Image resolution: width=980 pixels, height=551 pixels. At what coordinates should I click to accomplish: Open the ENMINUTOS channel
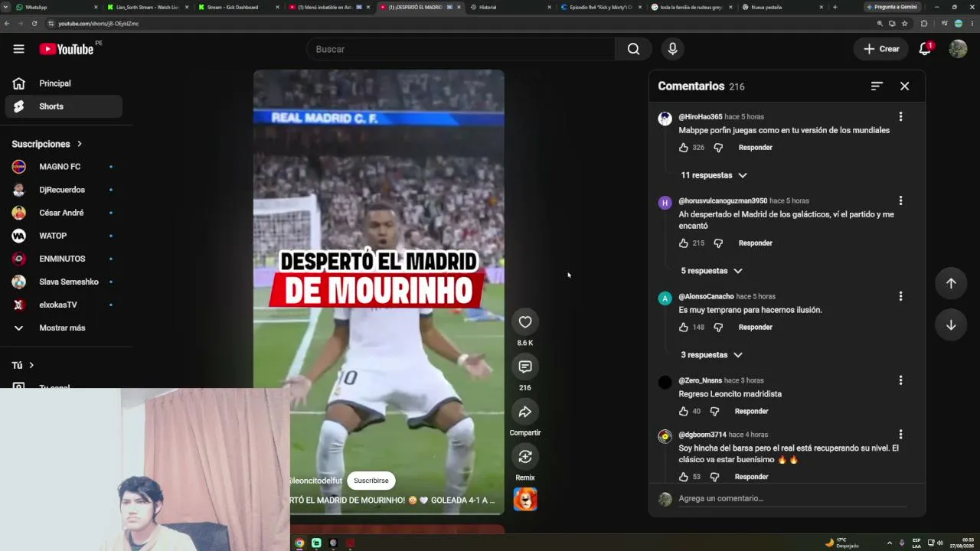[x=63, y=259]
